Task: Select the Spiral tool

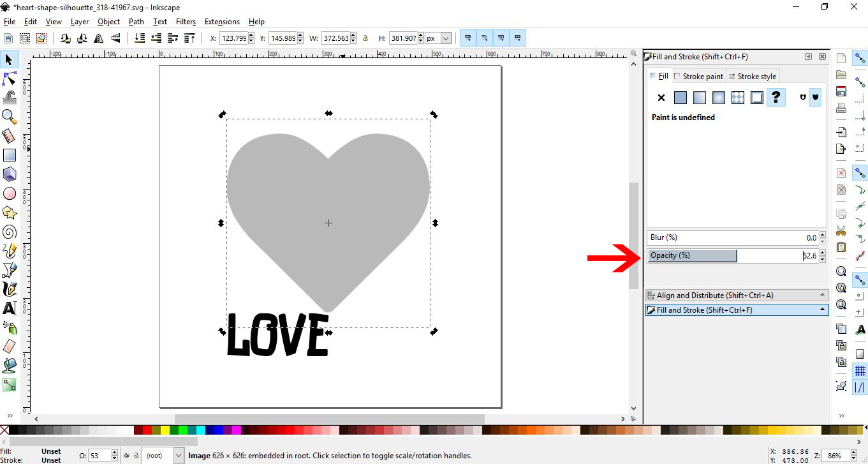Action: (9, 231)
